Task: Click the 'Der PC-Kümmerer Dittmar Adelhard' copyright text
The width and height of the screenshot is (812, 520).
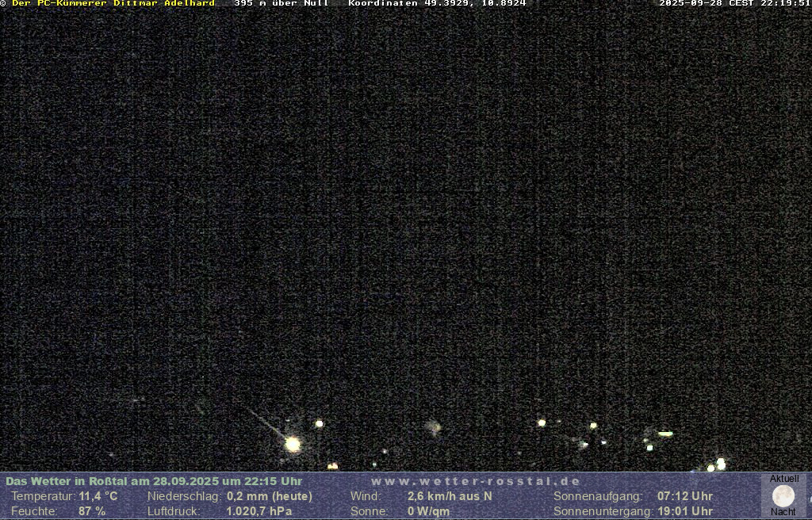Action: pos(113,3)
